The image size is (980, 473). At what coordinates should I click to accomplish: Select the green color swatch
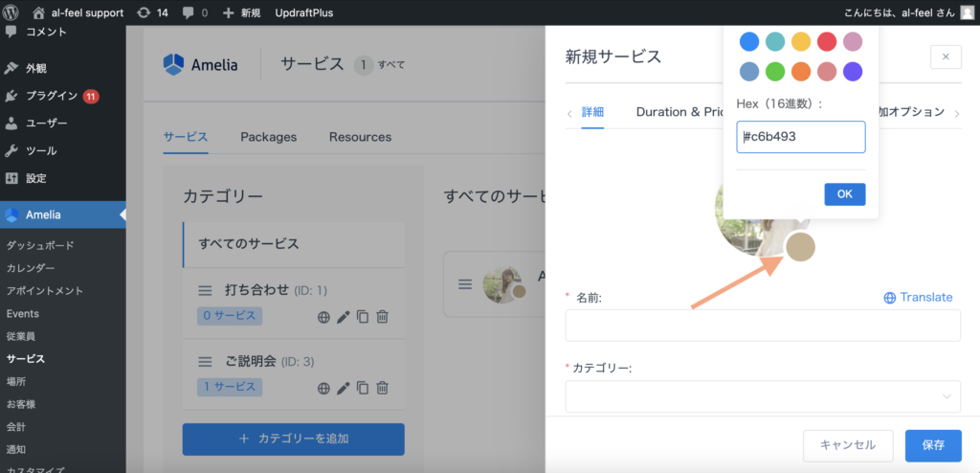pyautogui.click(x=775, y=72)
